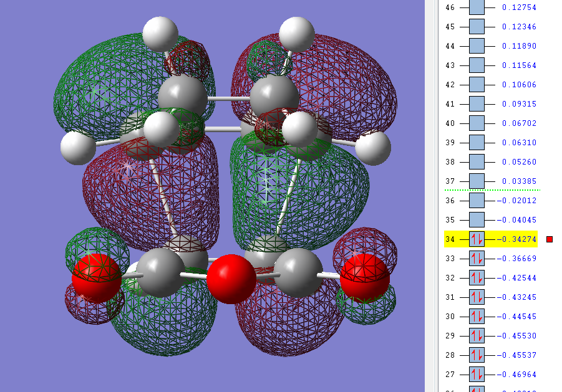Viewport: 562px width, 392px height.
Task: Select the empty box for orbital 38
Action: 477,162
